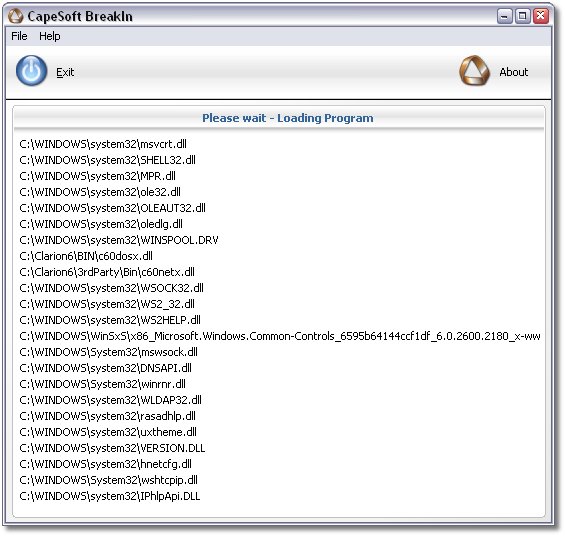
Task: Click the 'Please wait - Loading Program' header
Action: click(x=288, y=118)
